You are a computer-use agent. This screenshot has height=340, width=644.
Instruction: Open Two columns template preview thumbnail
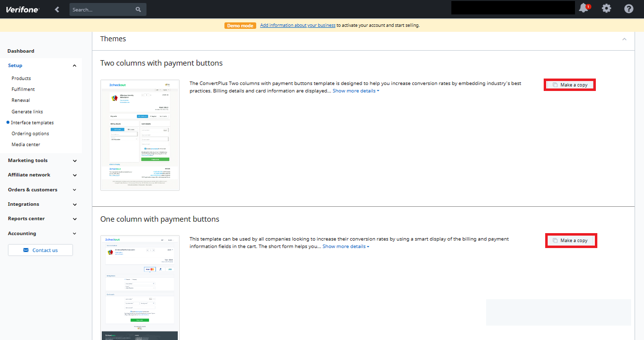pos(140,135)
